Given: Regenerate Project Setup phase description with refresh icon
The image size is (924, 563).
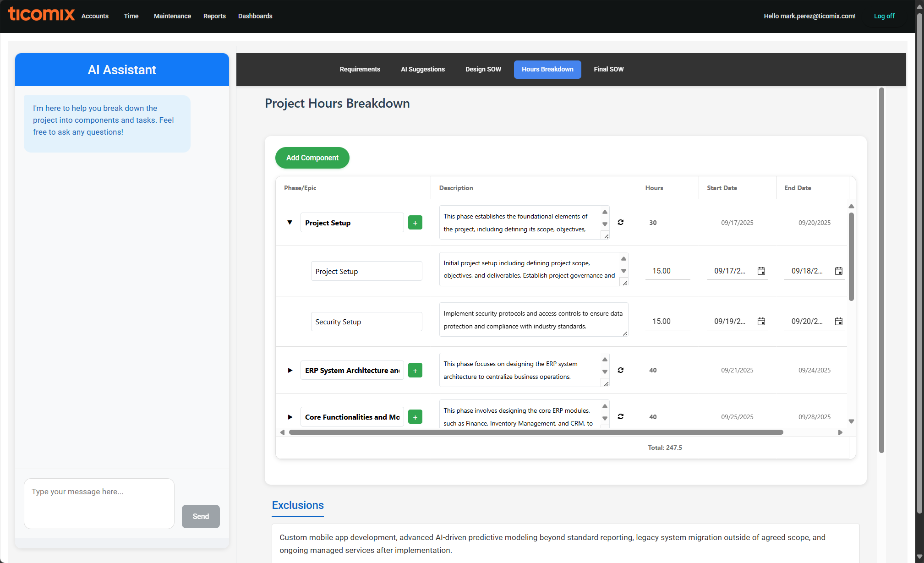Looking at the screenshot, I should (620, 222).
